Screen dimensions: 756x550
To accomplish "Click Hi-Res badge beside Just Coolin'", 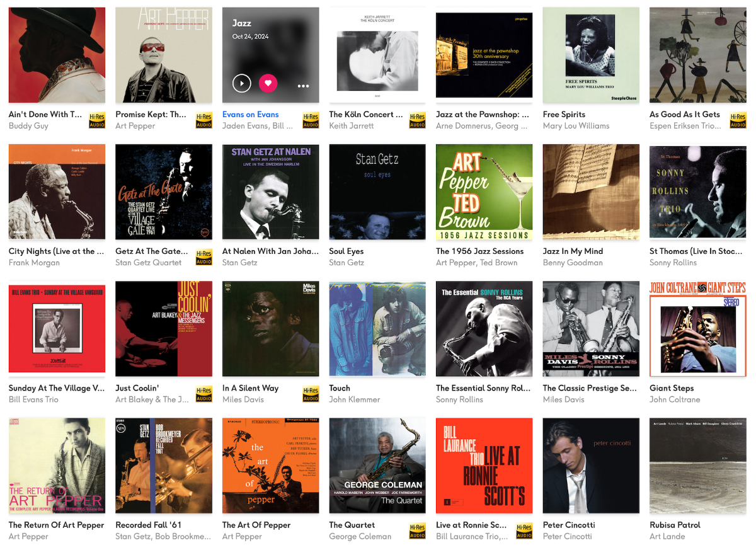I will [x=204, y=394].
